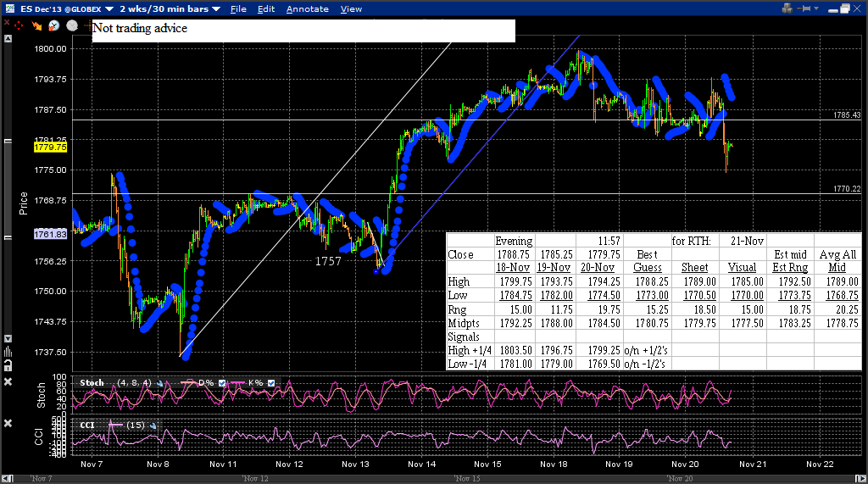Click the orange arrow pointer tool icon
Screen dimensions: 868x484
click(36, 25)
